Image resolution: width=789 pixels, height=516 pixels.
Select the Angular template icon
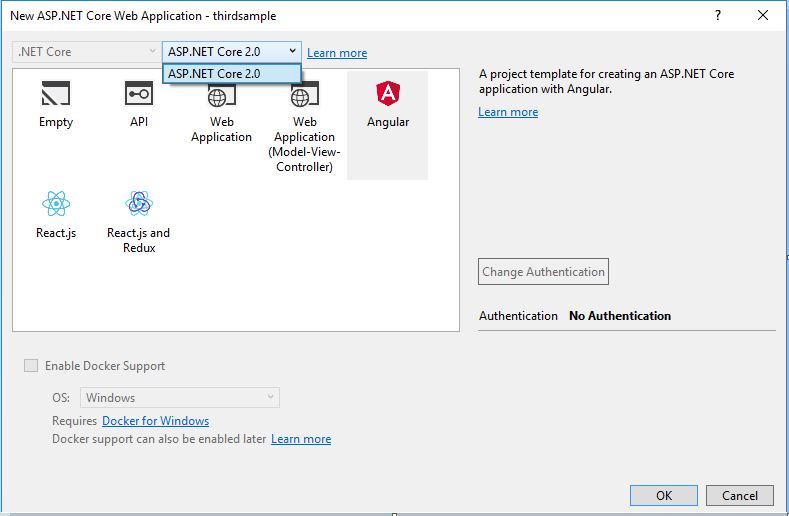[388, 94]
